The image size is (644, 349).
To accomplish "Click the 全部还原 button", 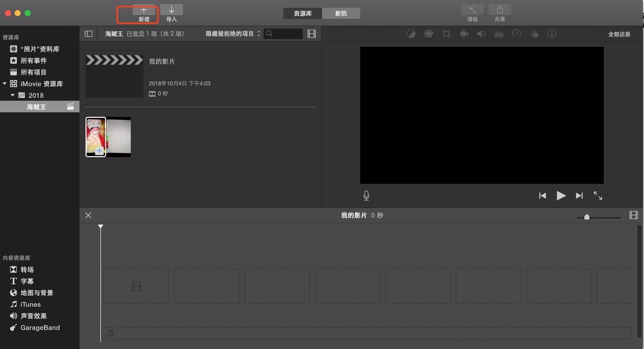I will (619, 34).
